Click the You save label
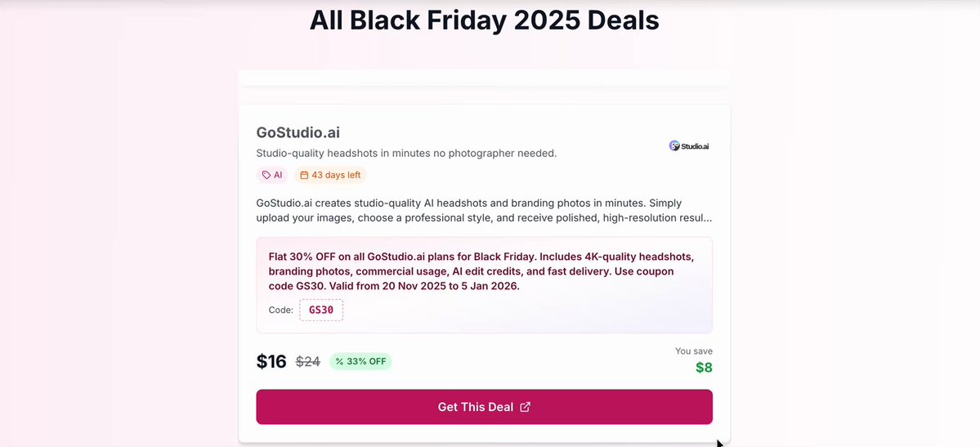 (693, 351)
